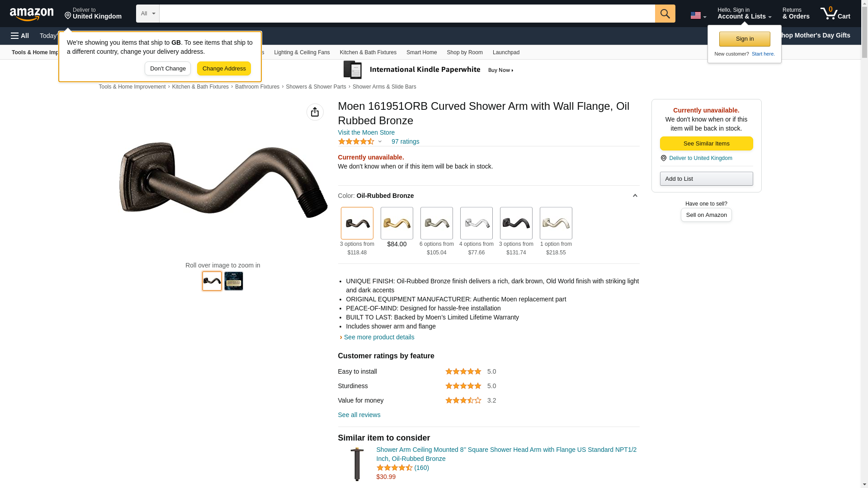Open the All search category dropdown
The width and height of the screenshot is (868, 488).
pos(148,14)
